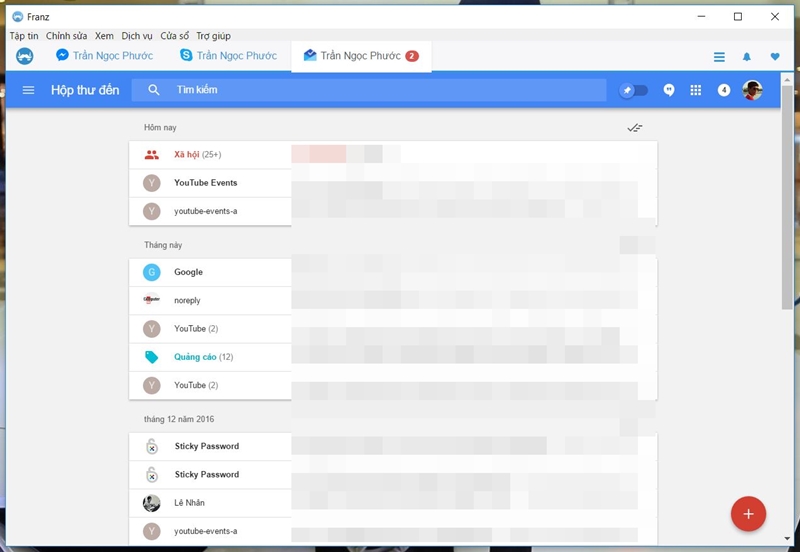
Task: Click the Hộp thư đến title
Action: [85, 90]
